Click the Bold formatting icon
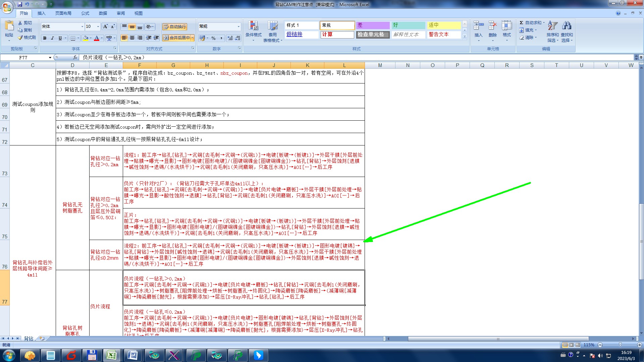644x362 pixels. tap(45, 38)
